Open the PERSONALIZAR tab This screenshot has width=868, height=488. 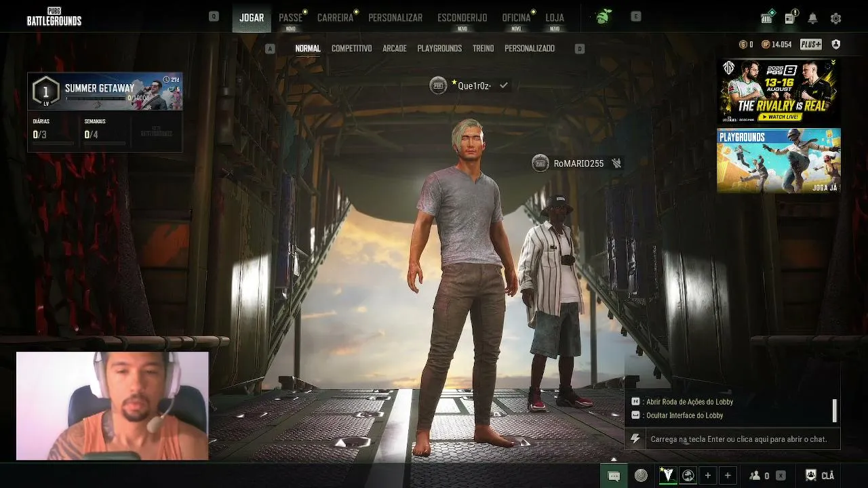[x=395, y=18]
